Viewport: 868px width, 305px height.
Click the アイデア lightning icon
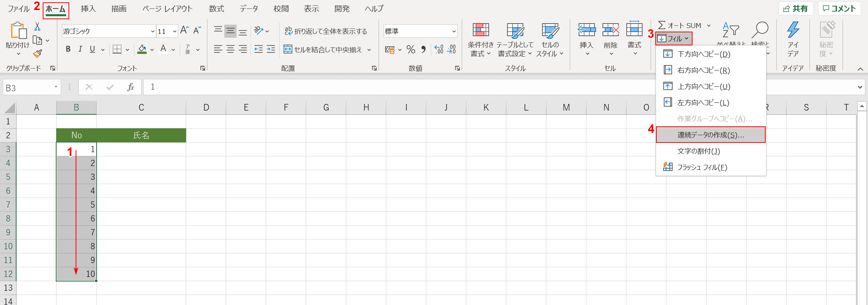793,30
